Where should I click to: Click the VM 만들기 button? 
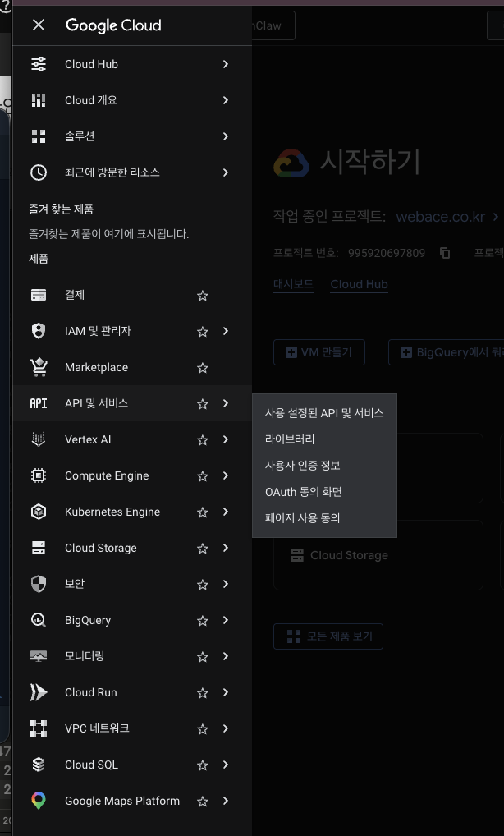(x=319, y=352)
